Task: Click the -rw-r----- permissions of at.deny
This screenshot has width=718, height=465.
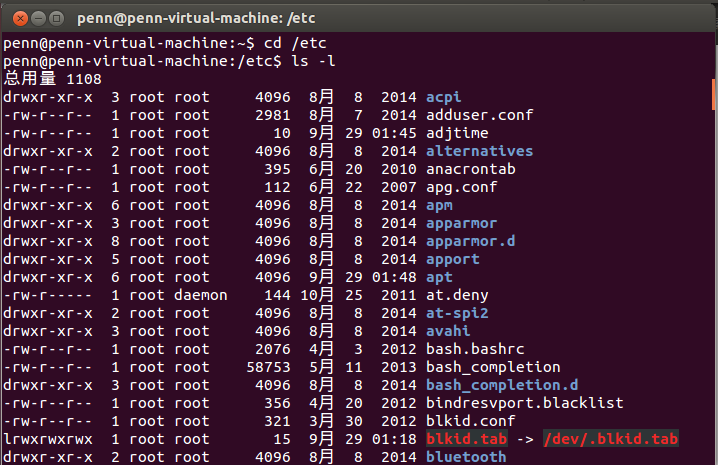Action: point(48,295)
